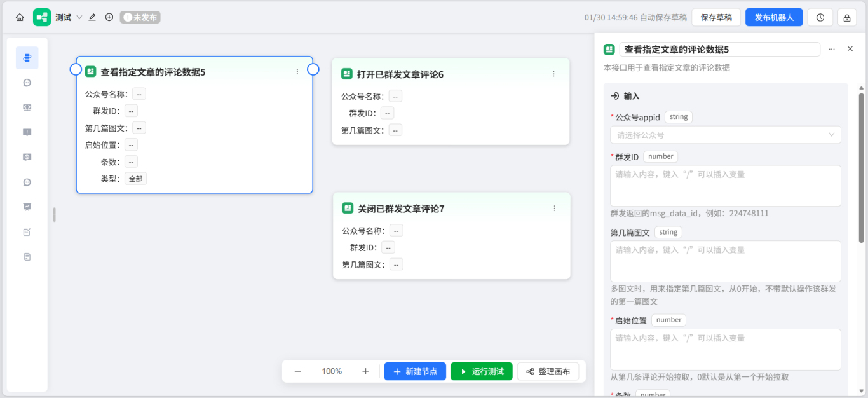868x398 pixels.
Task: Open the 请选择公众号 dropdown
Action: pos(726,134)
